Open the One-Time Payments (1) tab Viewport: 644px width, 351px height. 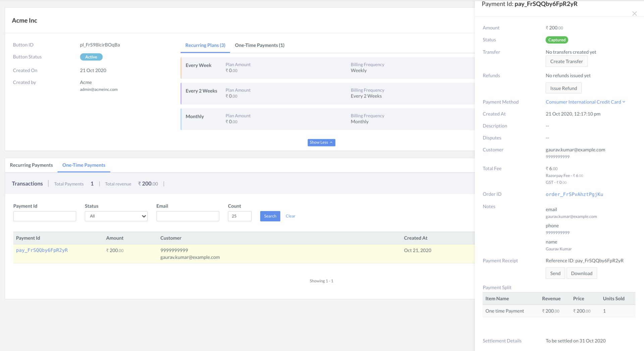click(260, 45)
